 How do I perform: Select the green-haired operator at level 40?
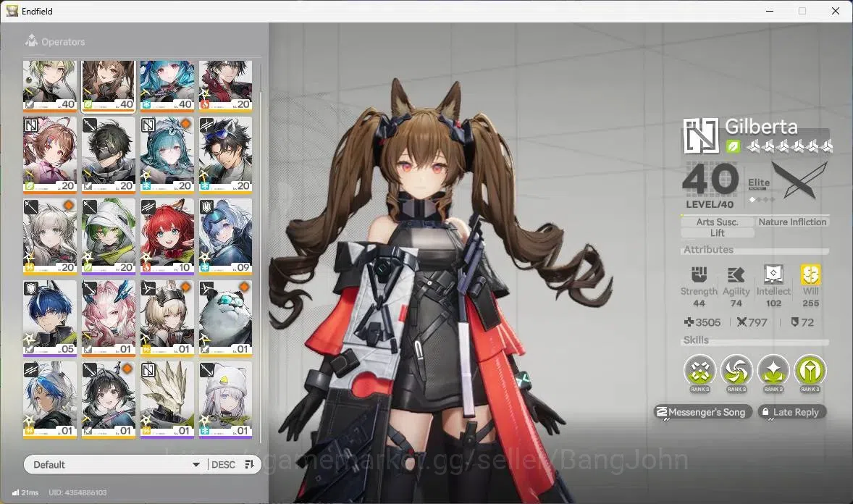coord(50,85)
